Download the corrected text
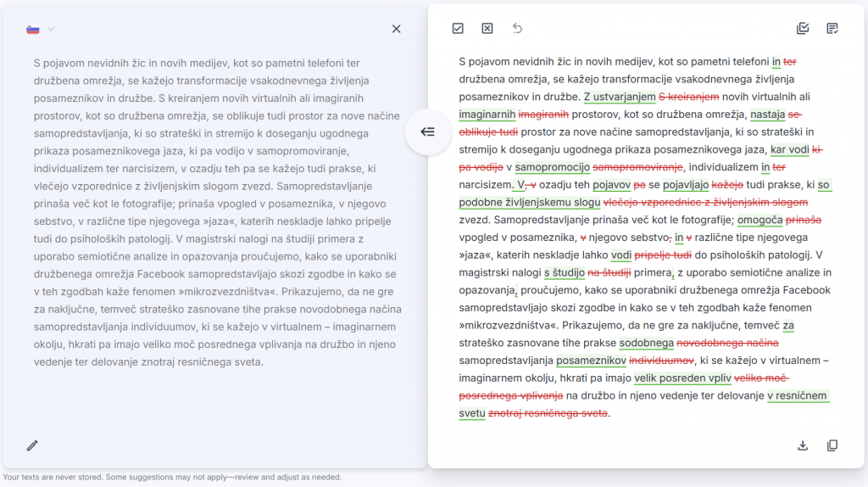This screenshot has width=868, height=487. [x=803, y=445]
